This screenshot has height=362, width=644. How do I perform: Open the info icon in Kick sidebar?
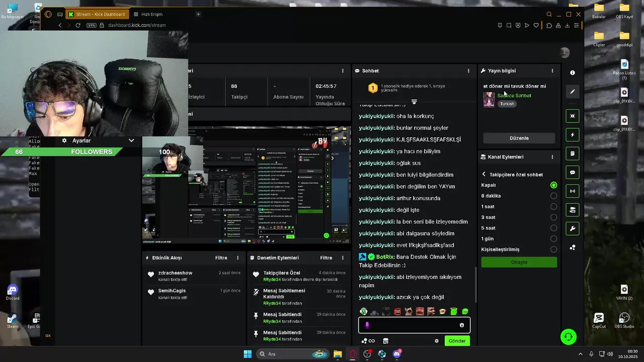573,73
